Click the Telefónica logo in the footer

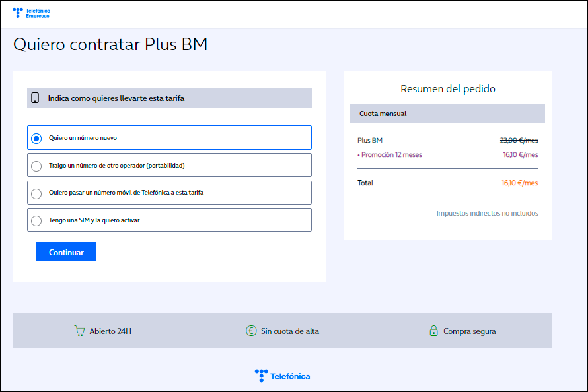(282, 376)
